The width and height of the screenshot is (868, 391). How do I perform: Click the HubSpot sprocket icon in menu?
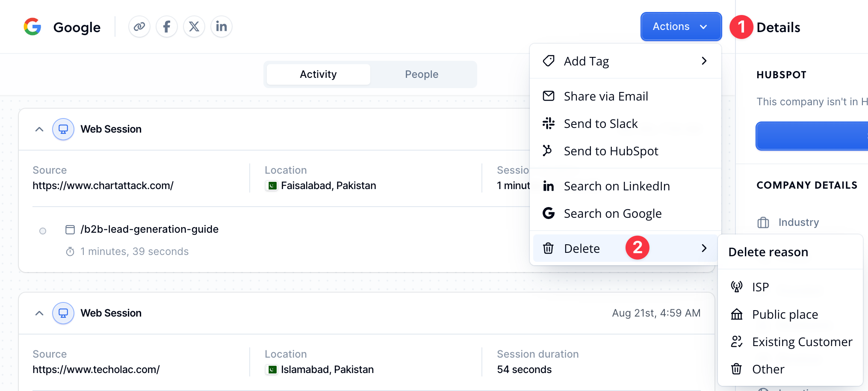pos(547,151)
